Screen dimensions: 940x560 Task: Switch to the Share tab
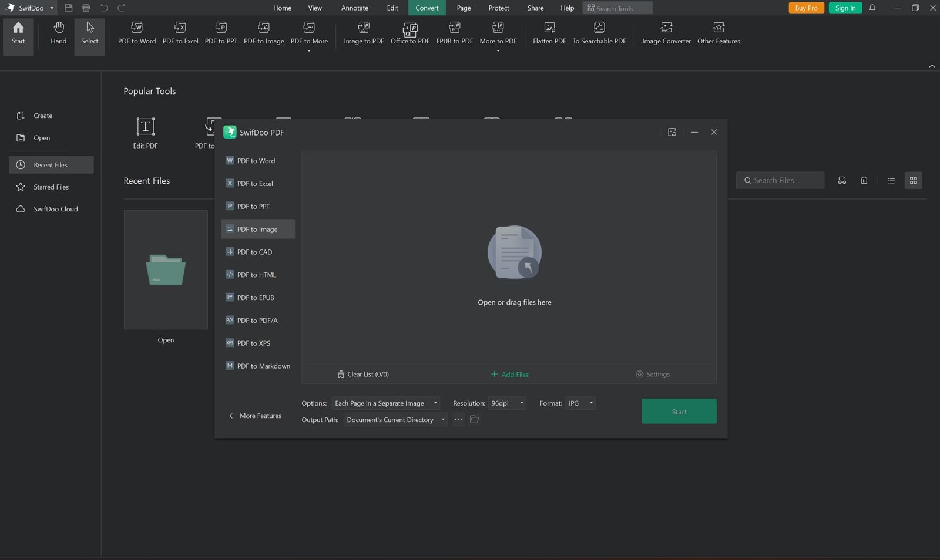pyautogui.click(x=535, y=8)
